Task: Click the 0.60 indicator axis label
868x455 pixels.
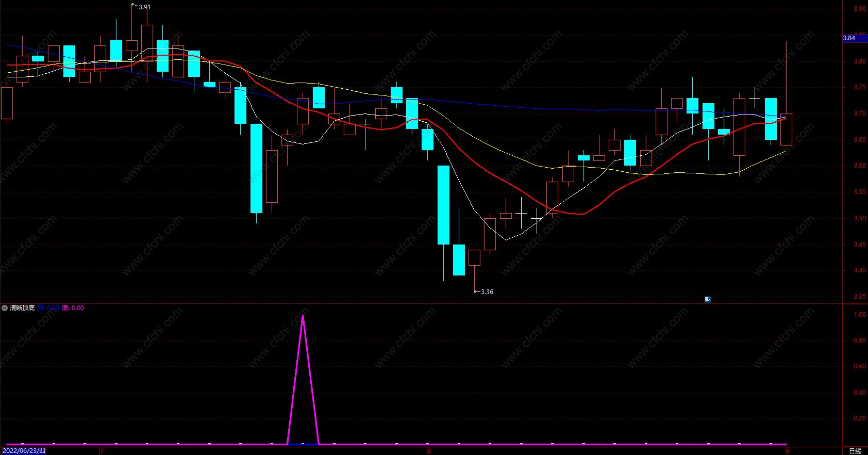Action: 860,366
